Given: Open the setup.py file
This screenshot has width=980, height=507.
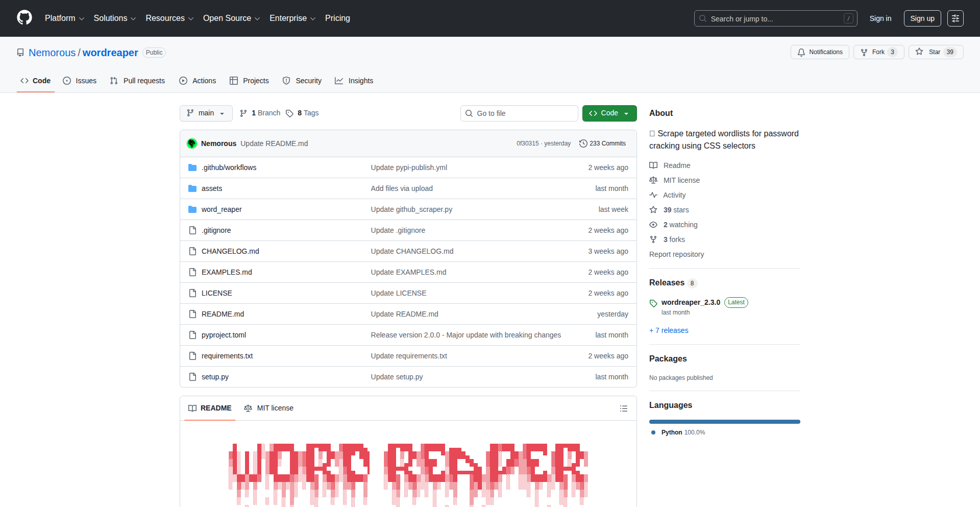Looking at the screenshot, I should pyautogui.click(x=215, y=377).
